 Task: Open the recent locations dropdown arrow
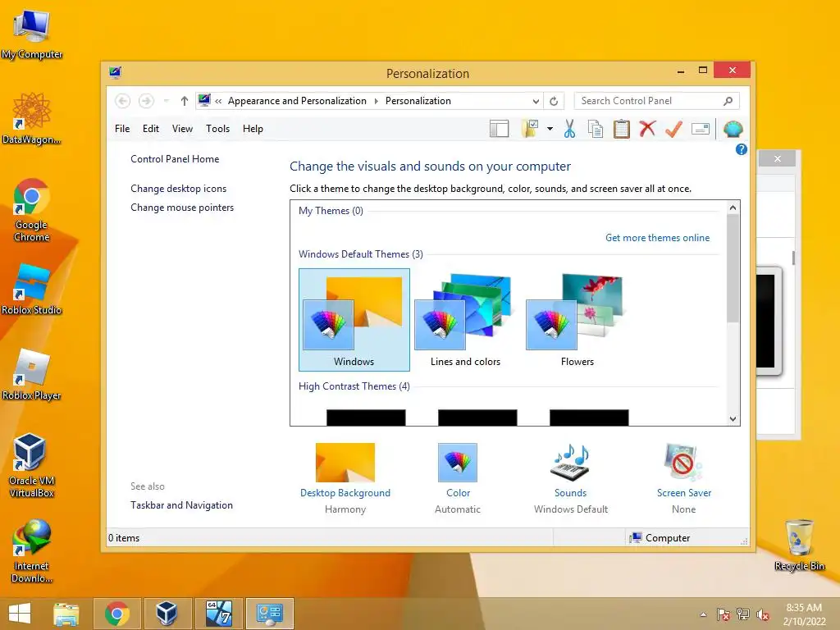[167, 101]
